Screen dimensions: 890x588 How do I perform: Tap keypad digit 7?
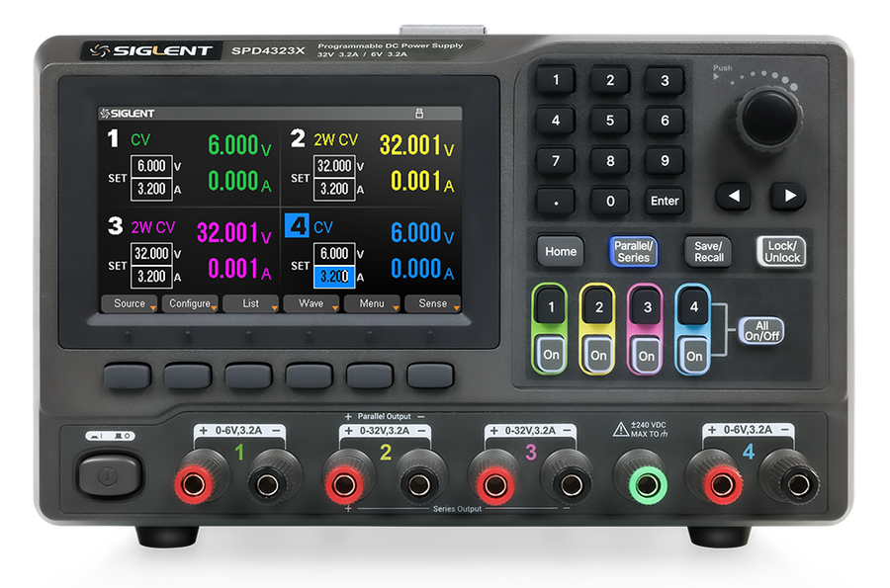click(556, 160)
